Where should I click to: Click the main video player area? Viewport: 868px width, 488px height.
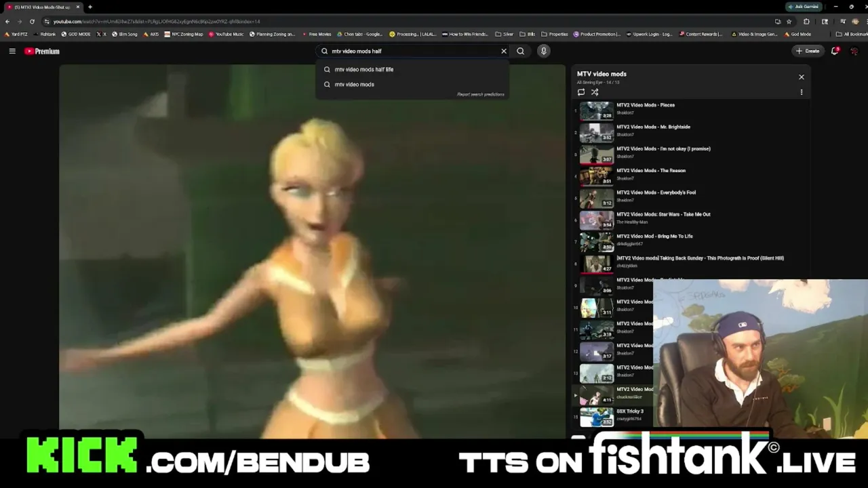pyautogui.click(x=312, y=251)
